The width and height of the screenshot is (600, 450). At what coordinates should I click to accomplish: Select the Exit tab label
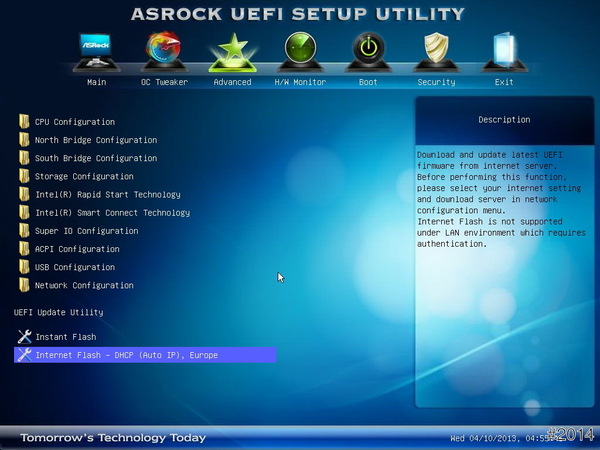(x=504, y=82)
